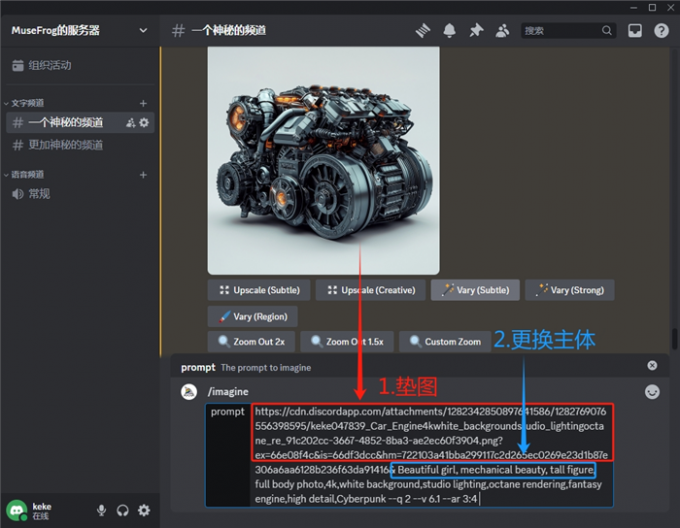Screen dimensions: 680x528
Task: Click the search magnifier icon
Action: (x=607, y=30)
